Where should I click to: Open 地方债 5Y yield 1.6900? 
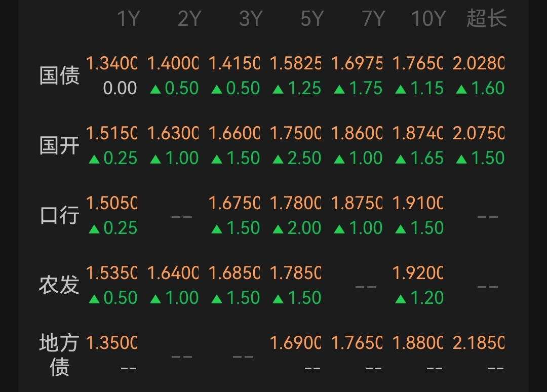point(295,343)
